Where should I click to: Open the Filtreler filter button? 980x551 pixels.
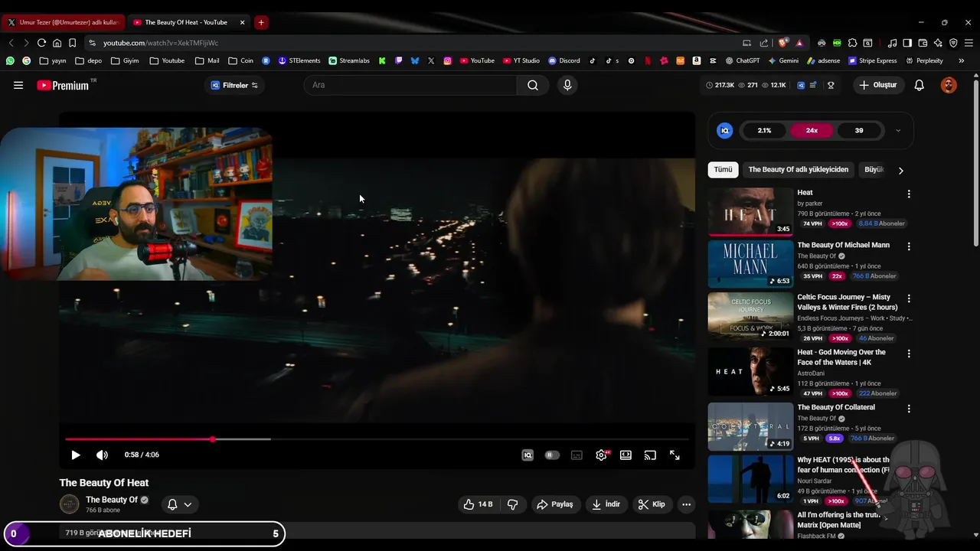[234, 85]
